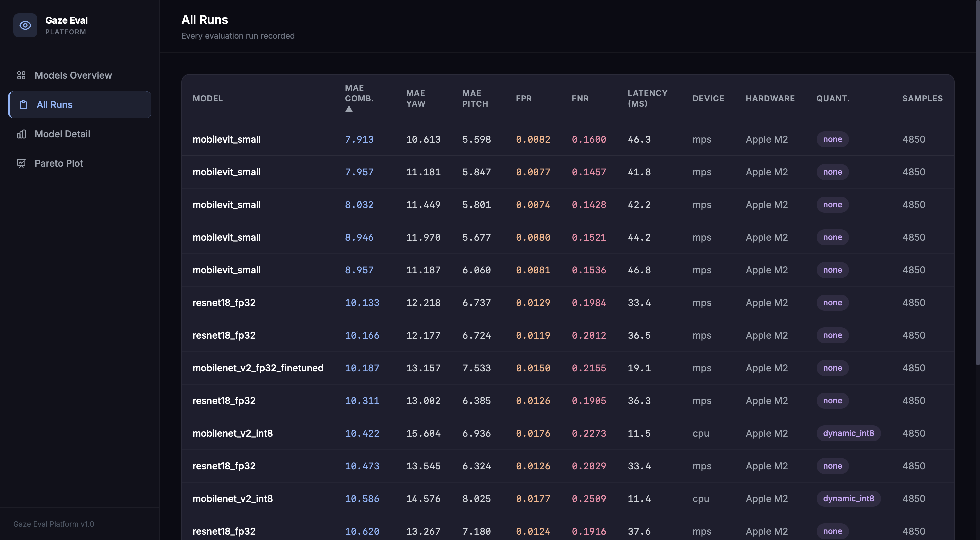The height and width of the screenshot is (540, 980).
Task: Click the FNR value 0.2509
Action: (589, 499)
